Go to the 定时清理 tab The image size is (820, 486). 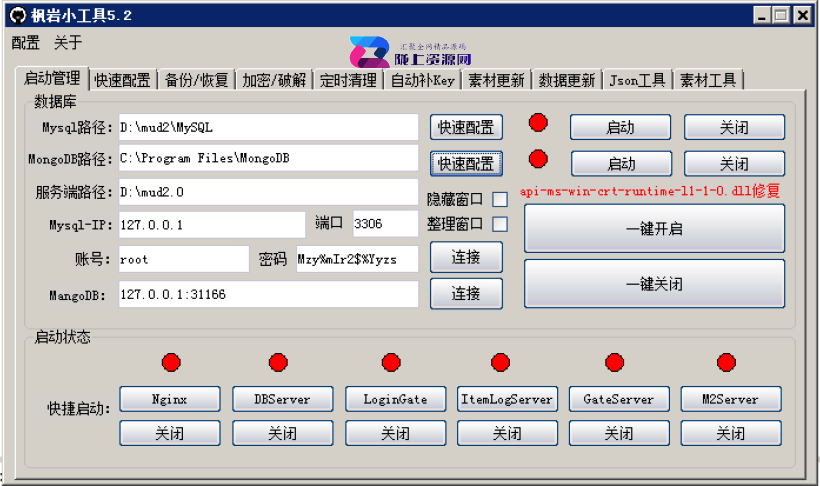tap(348, 80)
